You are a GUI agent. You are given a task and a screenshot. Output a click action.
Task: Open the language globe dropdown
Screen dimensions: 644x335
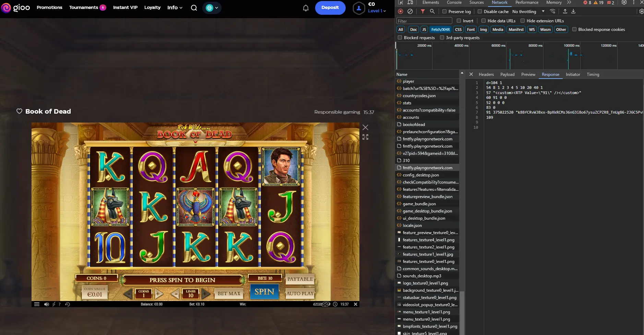[212, 8]
